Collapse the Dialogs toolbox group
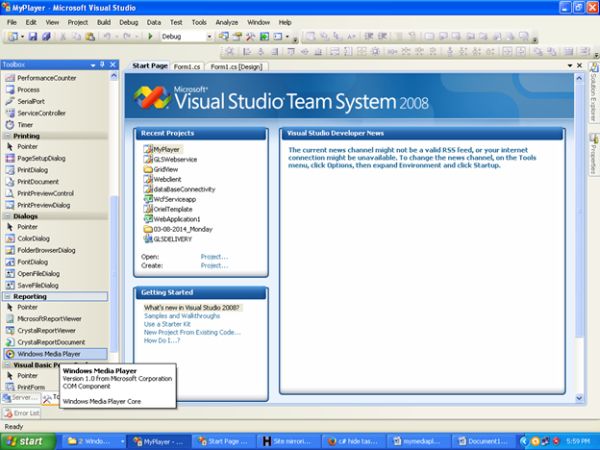 coord(7,217)
